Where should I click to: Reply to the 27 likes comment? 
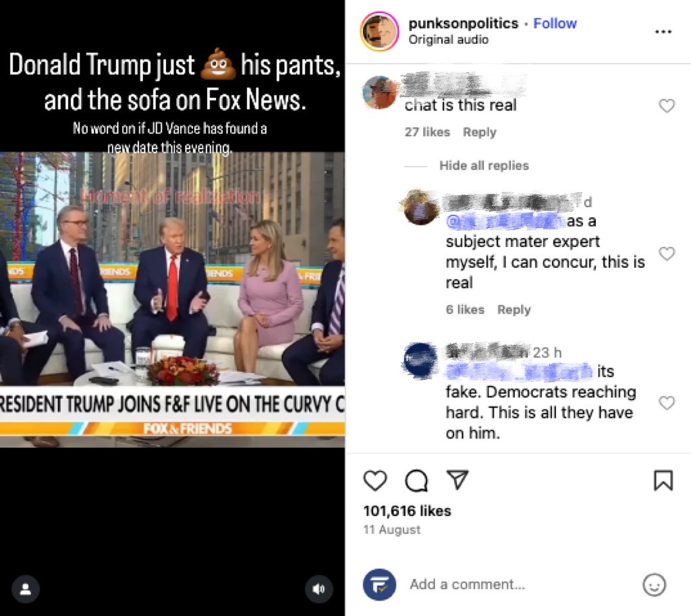[480, 132]
